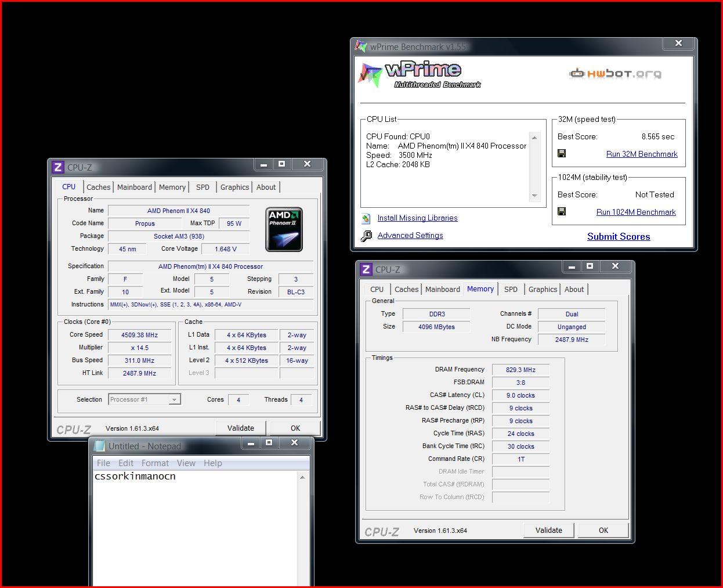723x588 pixels.
Task: Close the wPrime Benchmark window
Action: coord(678,44)
